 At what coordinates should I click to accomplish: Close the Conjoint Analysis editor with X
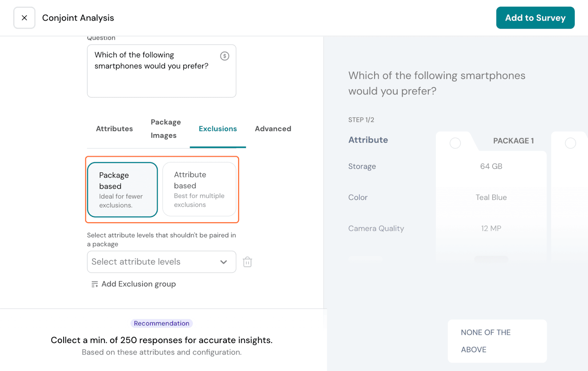click(24, 18)
